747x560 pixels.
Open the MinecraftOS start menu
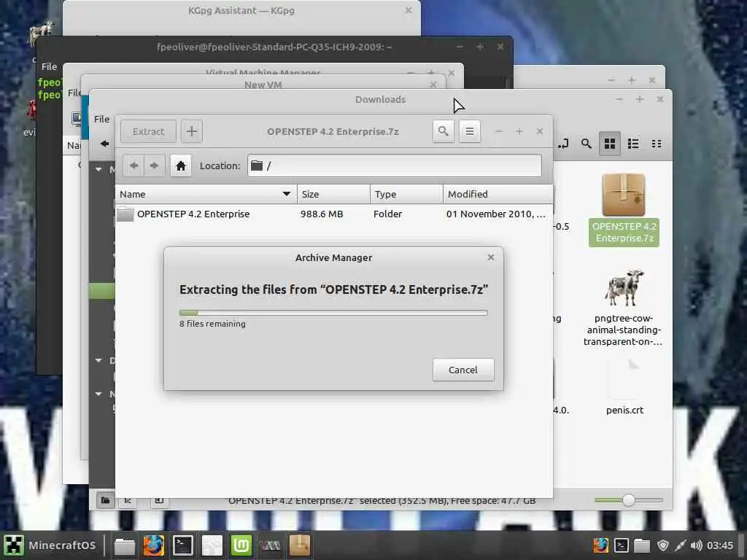[50, 545]
